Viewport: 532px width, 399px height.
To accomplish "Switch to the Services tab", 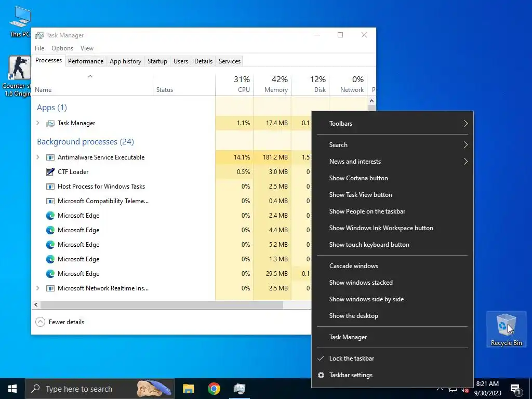I will tap(229, 61).
